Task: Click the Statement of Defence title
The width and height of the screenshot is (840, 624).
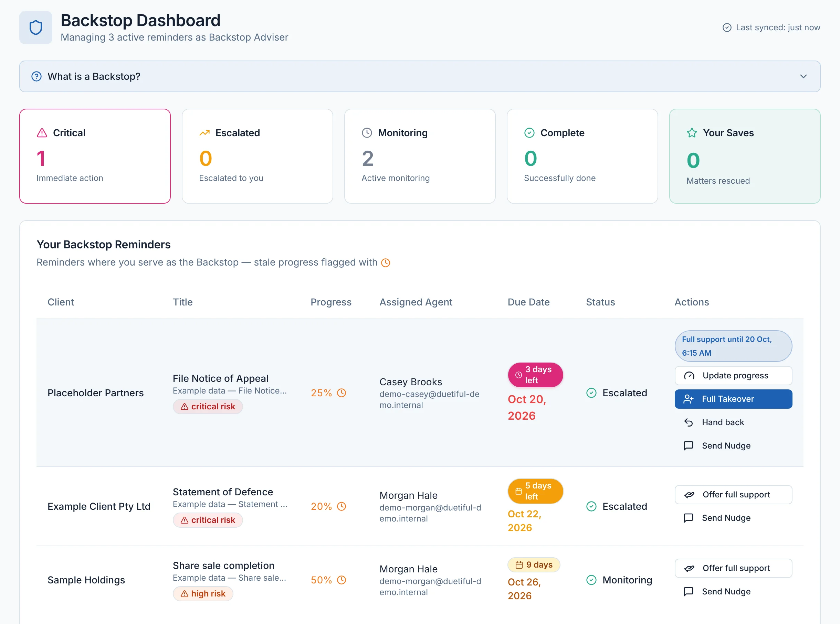Action: tap(223, 492)
